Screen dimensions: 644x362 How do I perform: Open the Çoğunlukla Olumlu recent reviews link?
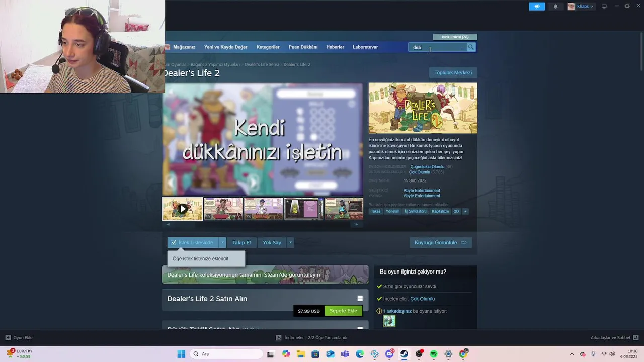[427, 167]
